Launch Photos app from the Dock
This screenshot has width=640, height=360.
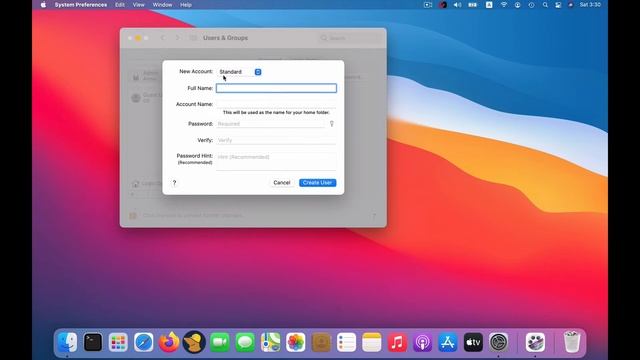296,342
